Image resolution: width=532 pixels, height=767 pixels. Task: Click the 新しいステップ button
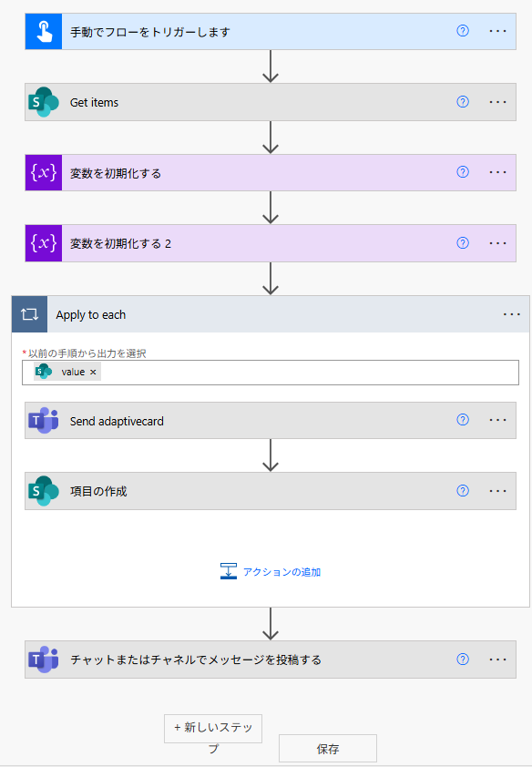pyautogui.click(x=213, y=729)
